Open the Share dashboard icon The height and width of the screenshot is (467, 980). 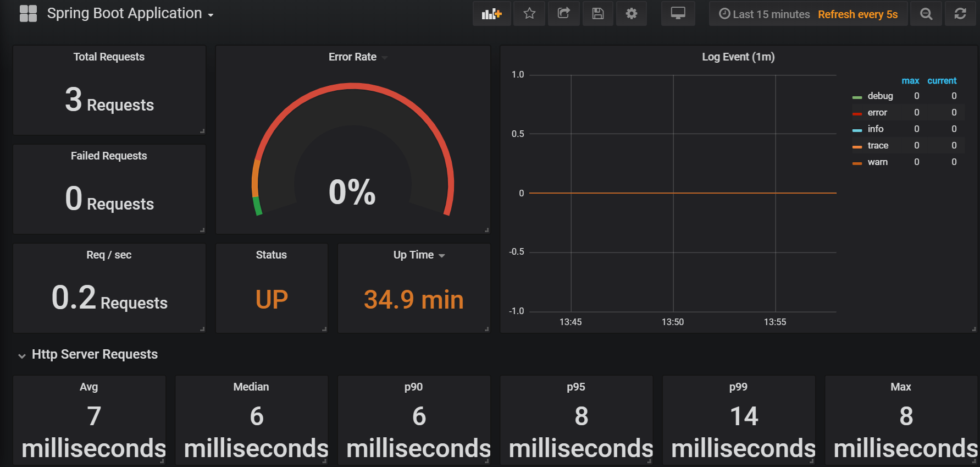coord(564,14)
